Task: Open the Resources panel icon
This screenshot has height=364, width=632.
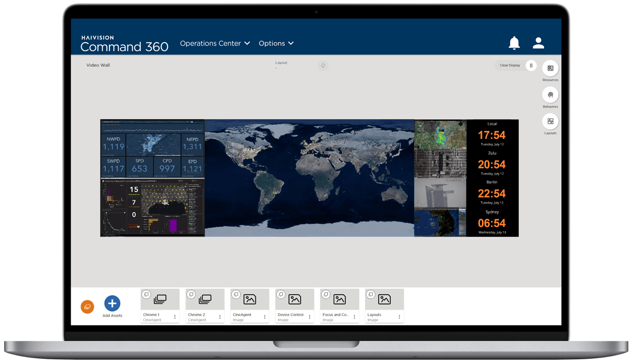Action: (550, 68)
